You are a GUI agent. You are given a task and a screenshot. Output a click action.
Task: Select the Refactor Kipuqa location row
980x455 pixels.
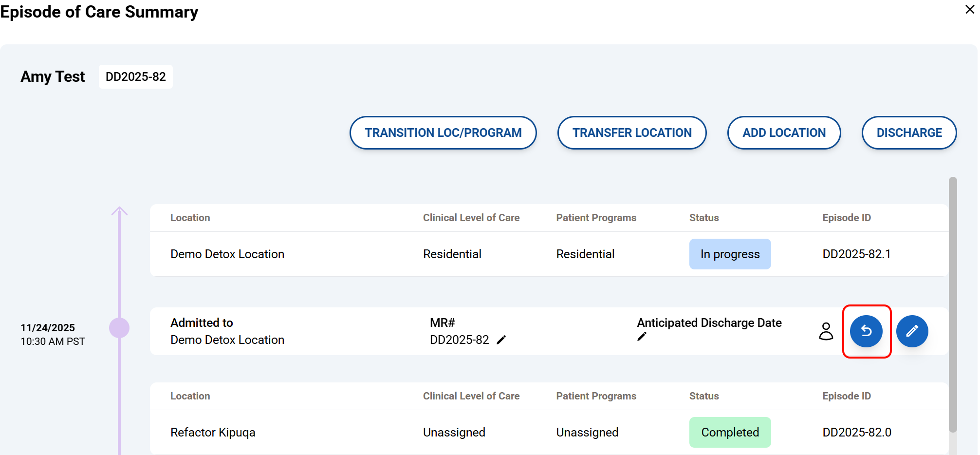pos(213,432)
